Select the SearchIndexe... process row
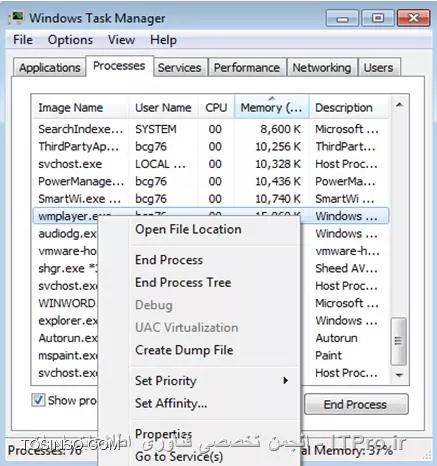 click(x=211, y=129)
